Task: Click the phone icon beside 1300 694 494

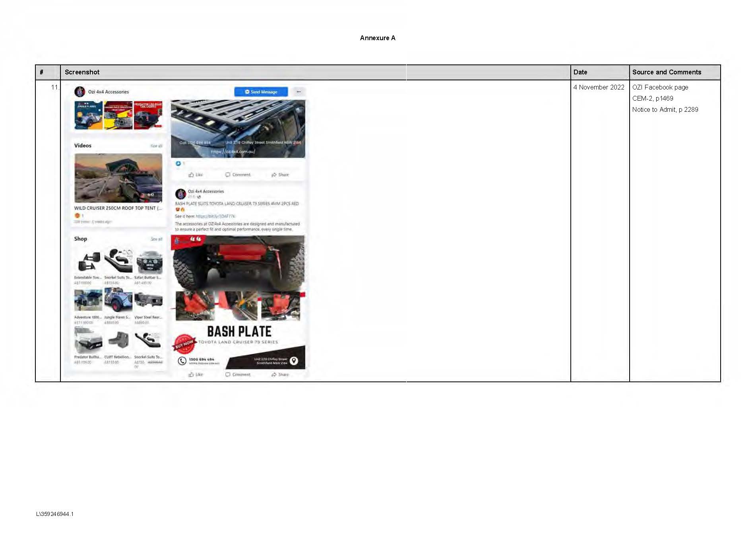Action: pyautogui.click(x=182, y=361)
